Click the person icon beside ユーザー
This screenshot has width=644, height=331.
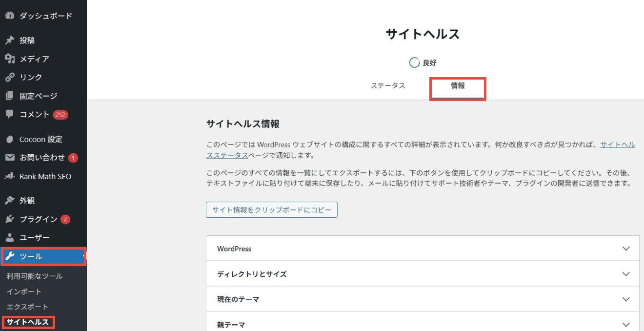[x=9, y=238]
